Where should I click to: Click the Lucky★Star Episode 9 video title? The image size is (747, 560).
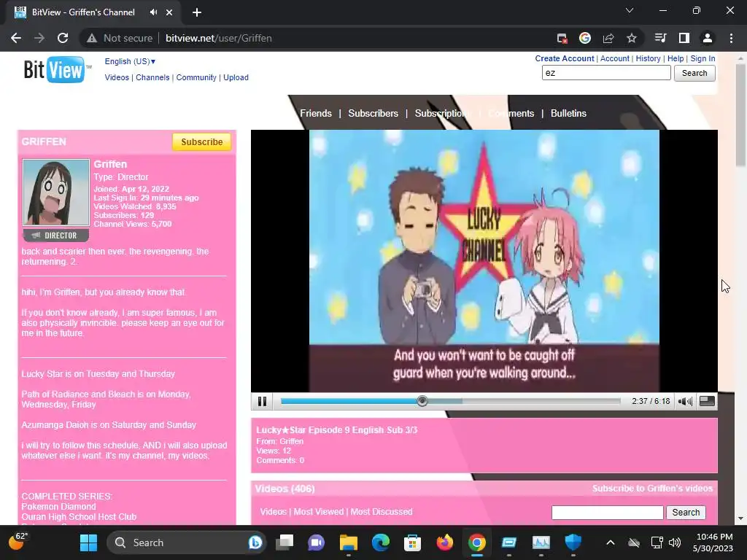tap(336, 429)
